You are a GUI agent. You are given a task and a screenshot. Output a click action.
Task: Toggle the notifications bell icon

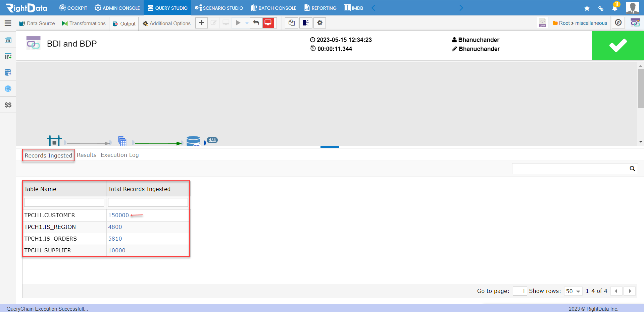tap(615, 8)
